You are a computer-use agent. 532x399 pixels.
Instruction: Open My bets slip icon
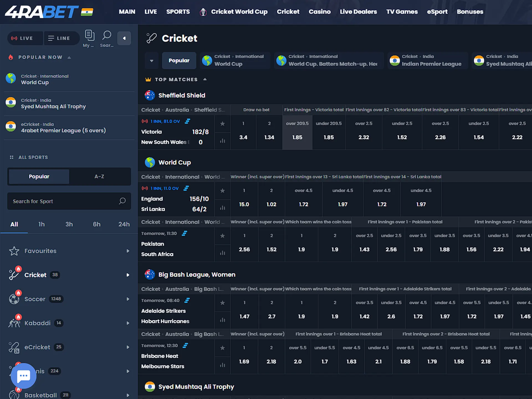pos(89,35)
